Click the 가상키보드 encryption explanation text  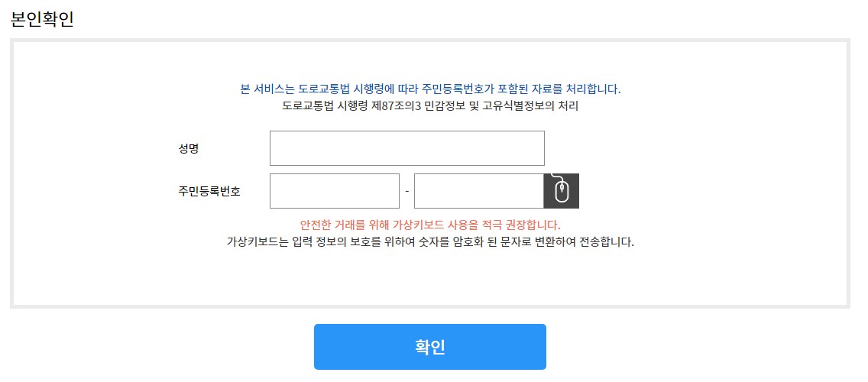pyautogui.click(x=430, y=242)
